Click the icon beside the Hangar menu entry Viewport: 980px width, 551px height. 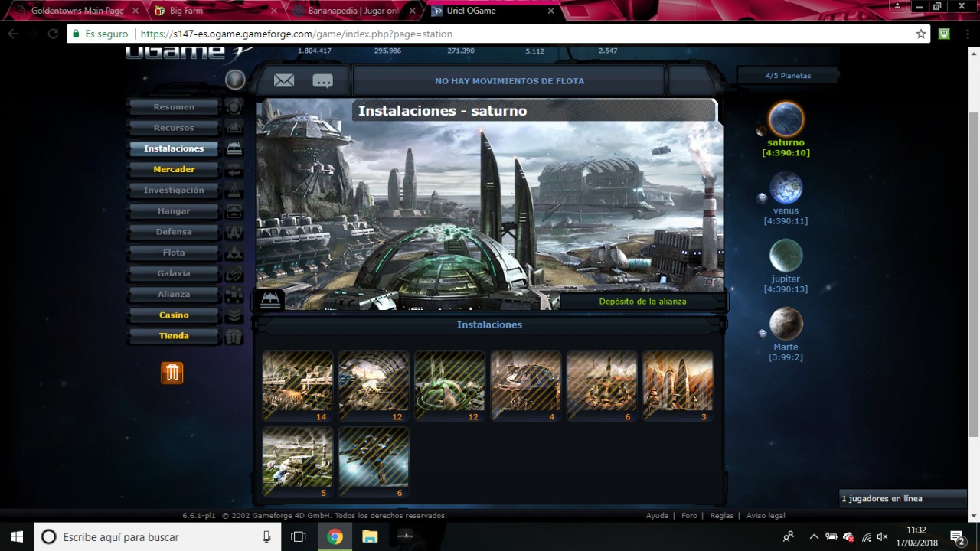pos(234,211)
